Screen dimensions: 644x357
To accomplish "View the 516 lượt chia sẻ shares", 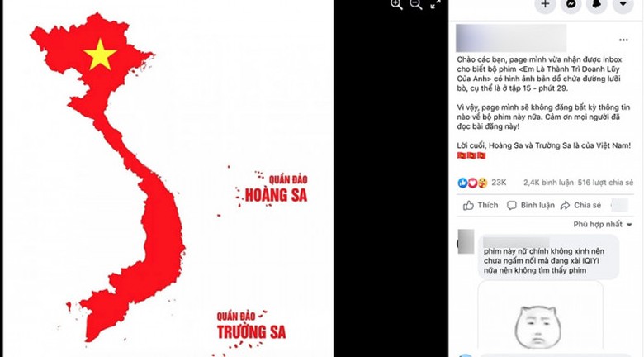I will tap(605, 183).
